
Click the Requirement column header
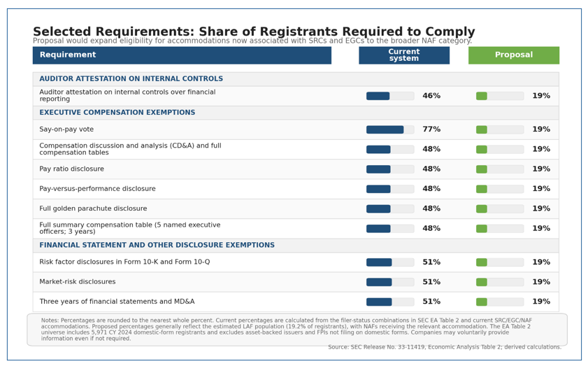click(x=182, y=55)
